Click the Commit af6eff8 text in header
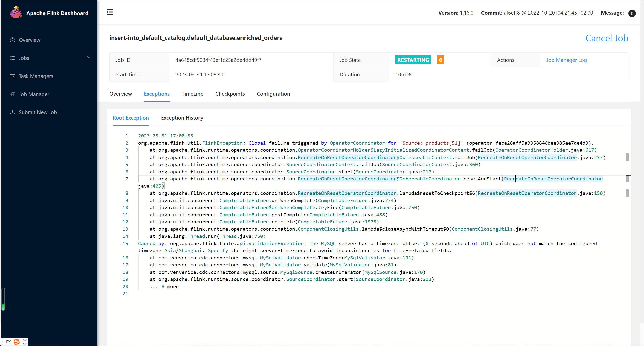 click(x=537, y=13)
